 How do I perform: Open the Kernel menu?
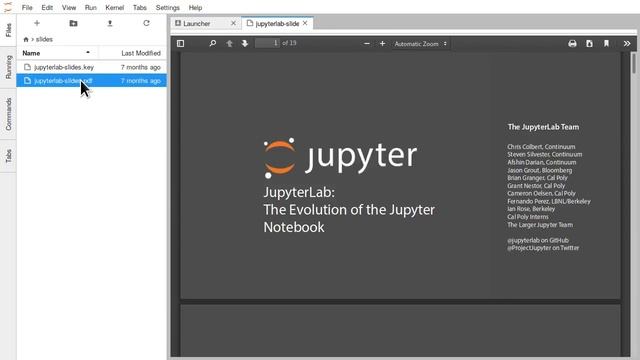click(x=115, y=7)
